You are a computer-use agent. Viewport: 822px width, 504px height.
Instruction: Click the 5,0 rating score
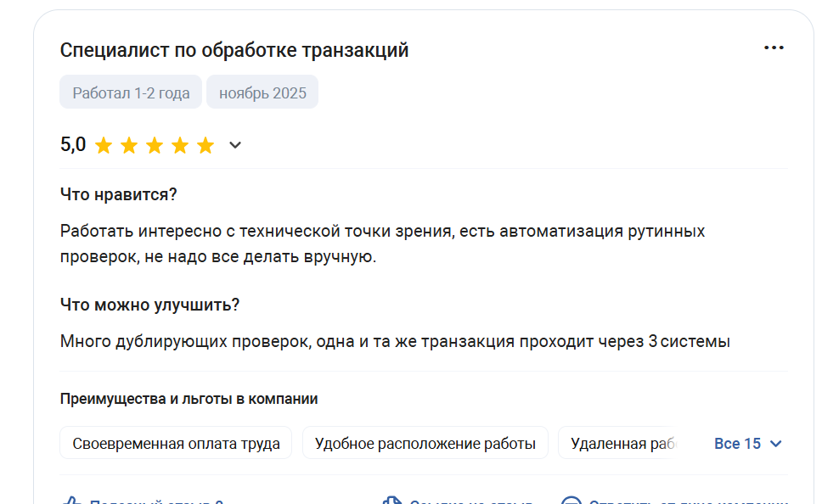point(73,145)
